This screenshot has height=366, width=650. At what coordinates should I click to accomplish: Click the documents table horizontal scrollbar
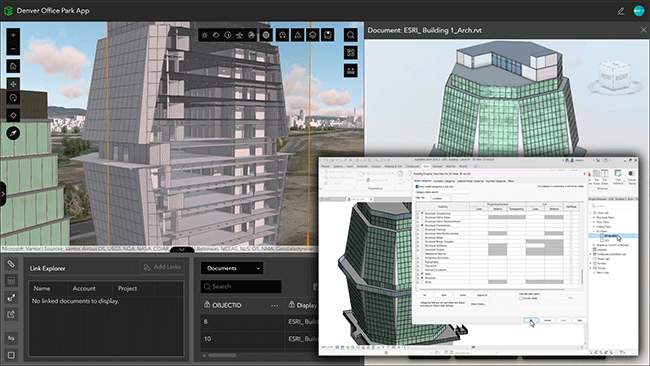[x=222, y=355]
